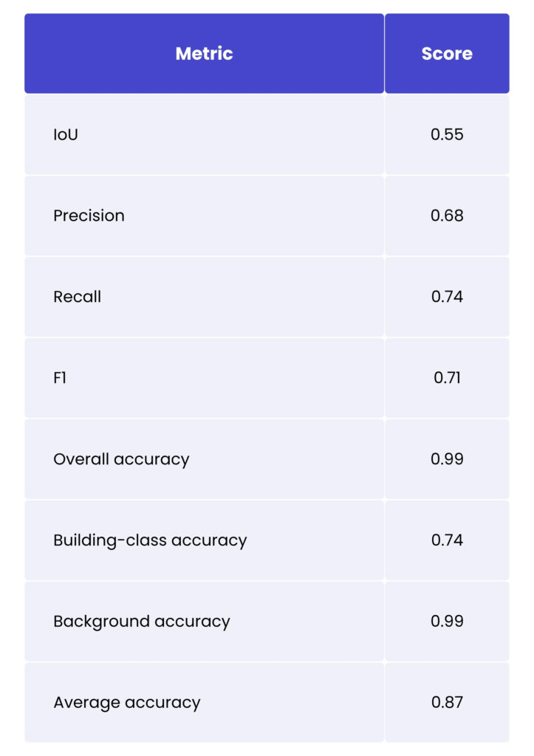
Task: Click the F1 score value 0.71
Action: pyautogui.click(x=447, y=378)
